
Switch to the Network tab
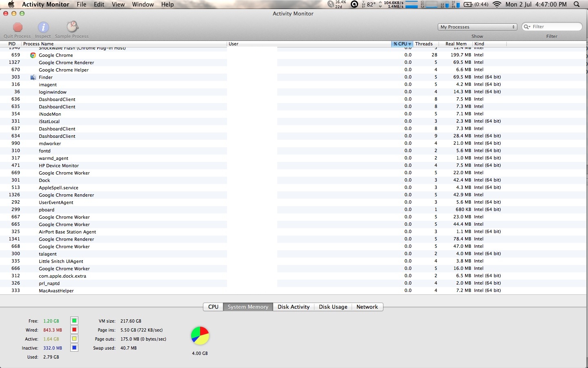(x=367, y=307)
